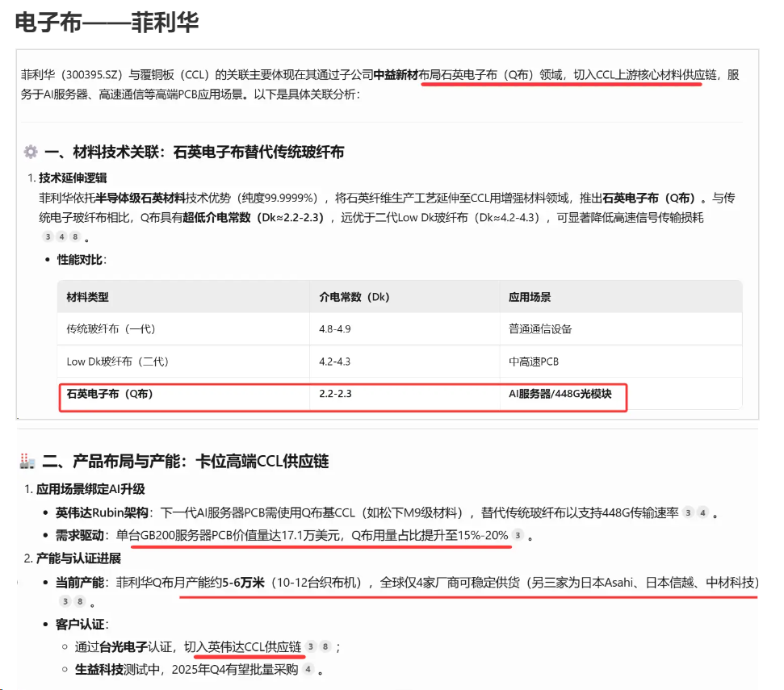Click table header 应用场景
Screen dimensions: 784x690
click(x=530, y=297)
